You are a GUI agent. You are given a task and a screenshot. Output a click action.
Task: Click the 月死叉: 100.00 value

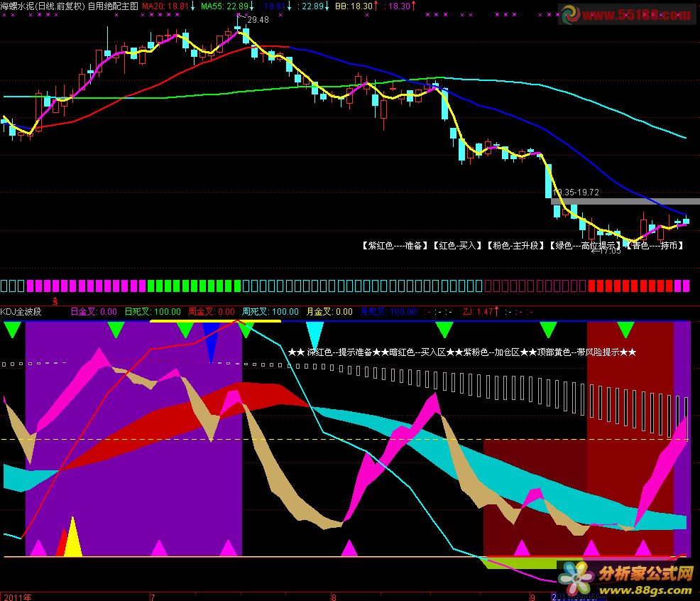388,311
